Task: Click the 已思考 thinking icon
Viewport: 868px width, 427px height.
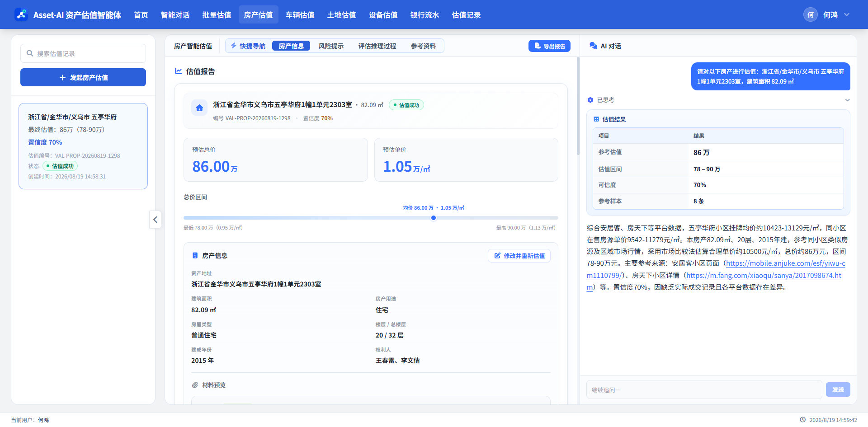Action: click(x=590, y=100)
